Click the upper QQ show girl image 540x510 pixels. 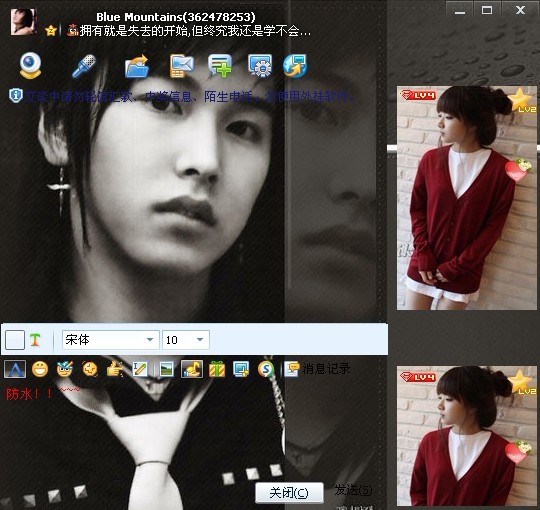467,198
